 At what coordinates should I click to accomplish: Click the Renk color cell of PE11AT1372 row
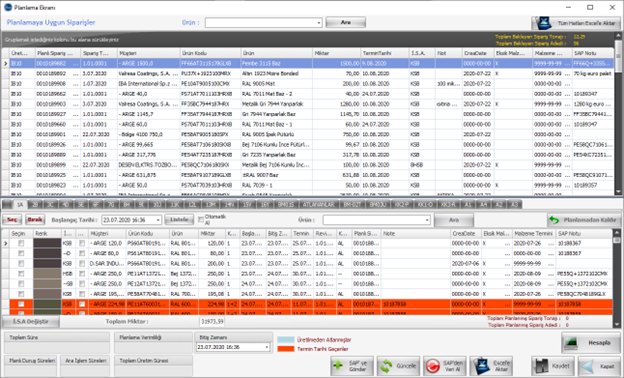(x=47, y=274)
